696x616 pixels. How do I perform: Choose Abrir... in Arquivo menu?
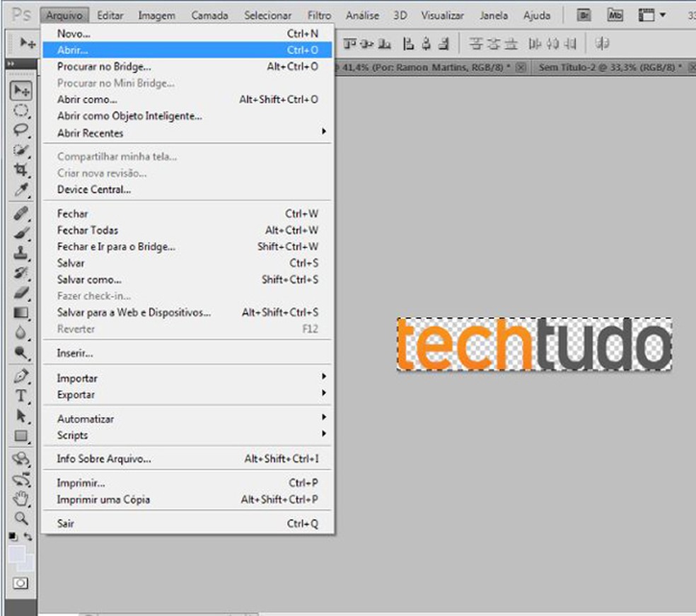[187, 50]
